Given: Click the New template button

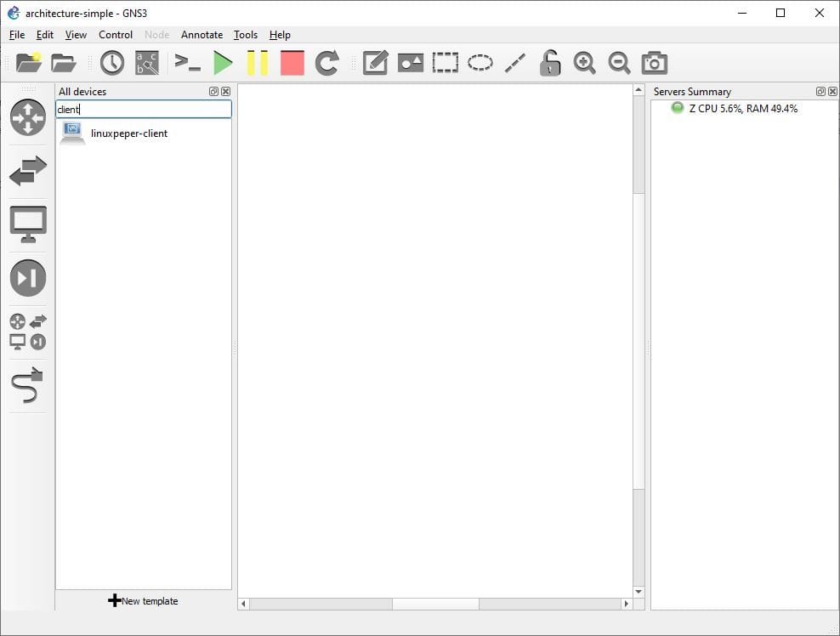Looking at the screenshot, I should pos(143,601).
